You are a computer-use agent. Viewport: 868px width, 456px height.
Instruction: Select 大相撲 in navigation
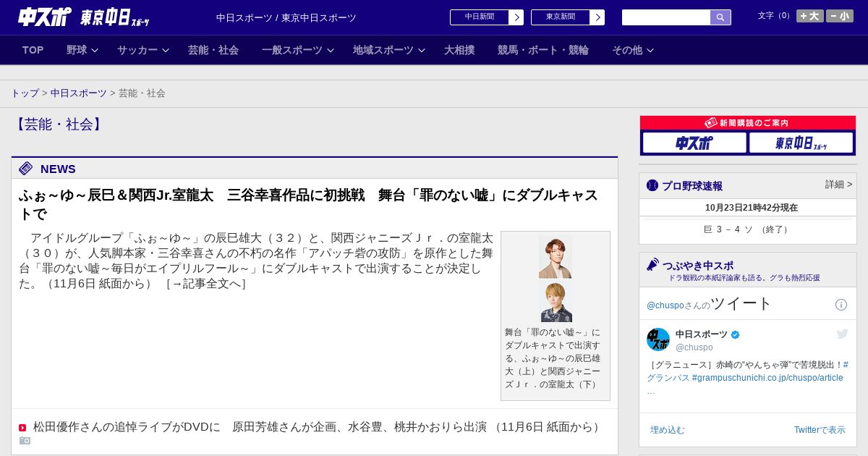coord(459,50)
